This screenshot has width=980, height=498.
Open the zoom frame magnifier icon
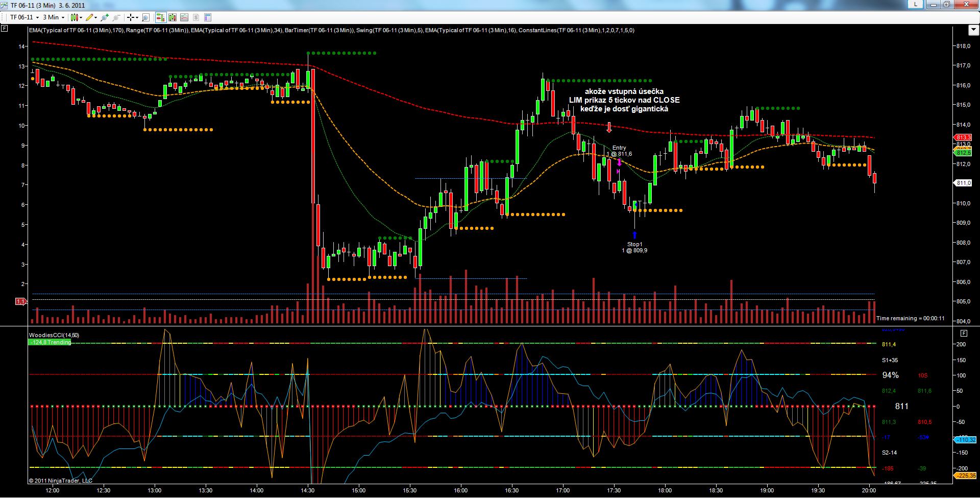[145, 17]
